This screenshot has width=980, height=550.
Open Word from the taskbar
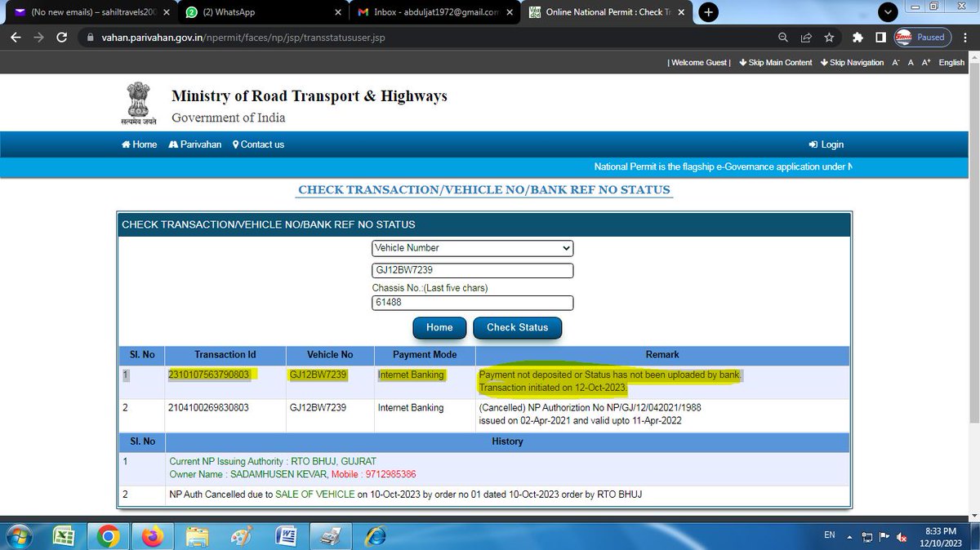coord(287,536)
